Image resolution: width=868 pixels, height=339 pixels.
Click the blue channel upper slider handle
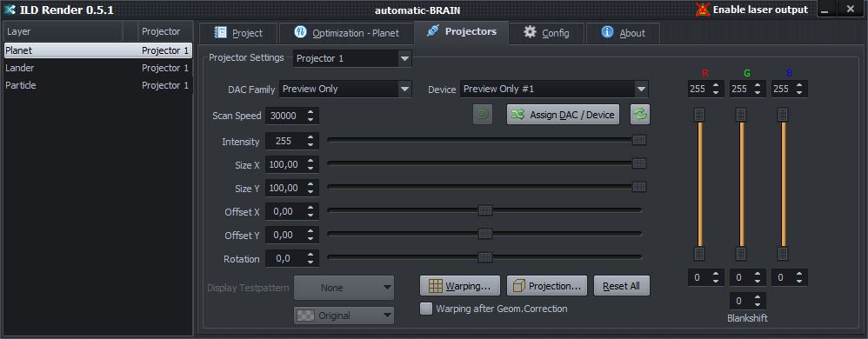(x=782, y=115)
